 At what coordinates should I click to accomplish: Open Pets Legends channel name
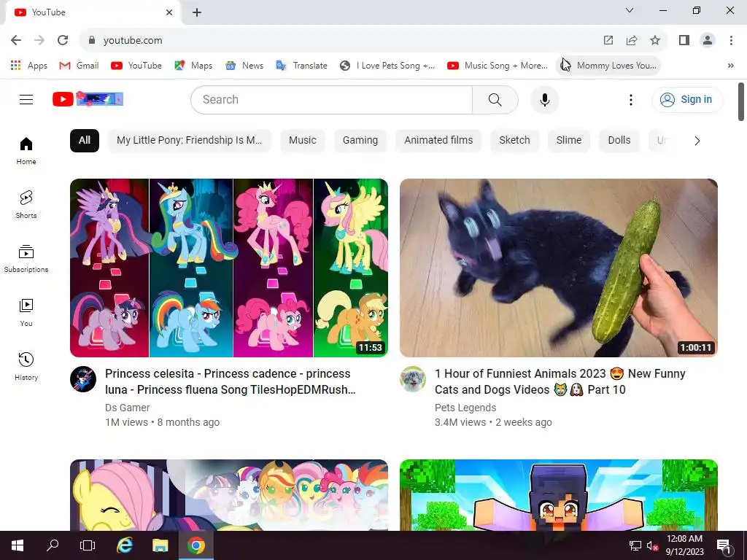pyautogui.click(x=465, y=408)
